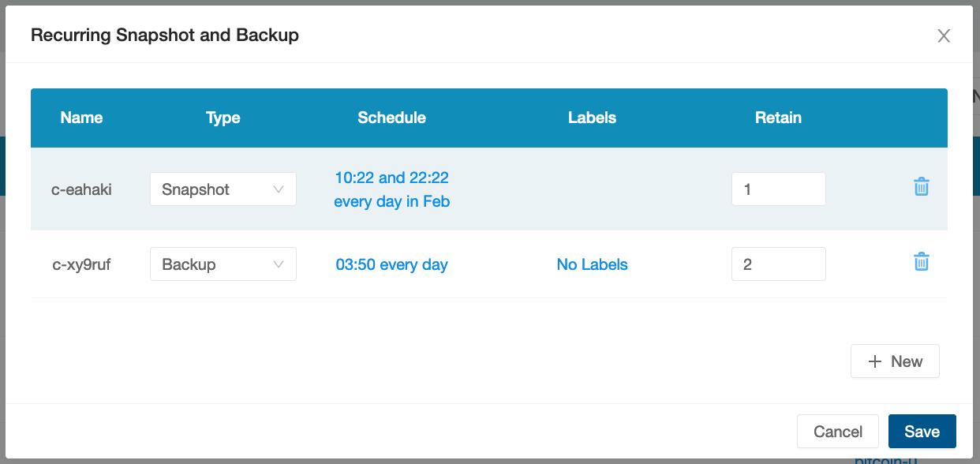
Task: Click 'No Labels' for the backup rule
Action: click(592, 264)
